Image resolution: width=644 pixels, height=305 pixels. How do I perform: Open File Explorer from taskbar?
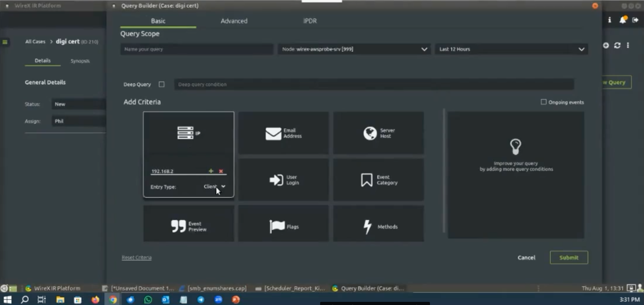pyautogui.click(x=60, y=299)
